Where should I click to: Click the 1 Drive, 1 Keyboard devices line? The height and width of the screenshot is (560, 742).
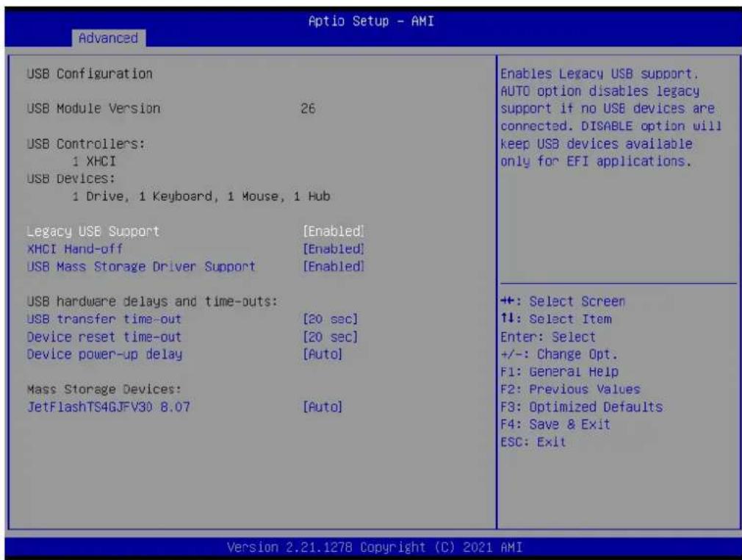201,196
